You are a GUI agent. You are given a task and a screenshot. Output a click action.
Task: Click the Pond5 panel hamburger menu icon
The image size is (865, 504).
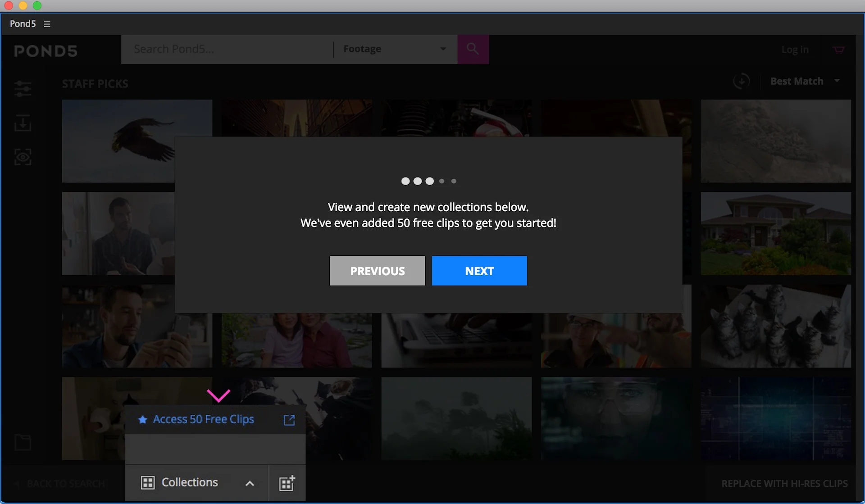47,24
